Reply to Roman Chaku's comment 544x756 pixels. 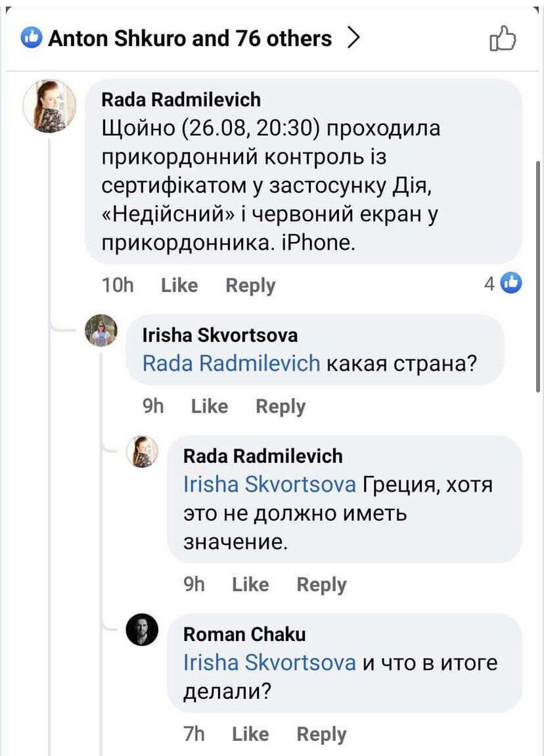tap(322, 734)
